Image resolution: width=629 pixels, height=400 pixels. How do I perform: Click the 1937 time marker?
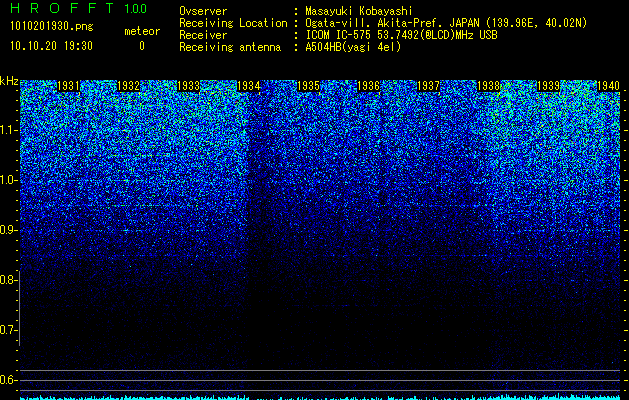tap(428, 86)
